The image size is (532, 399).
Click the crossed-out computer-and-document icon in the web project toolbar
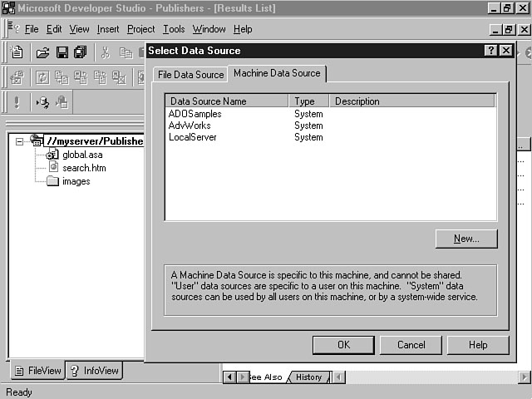[x=120, y=77]
